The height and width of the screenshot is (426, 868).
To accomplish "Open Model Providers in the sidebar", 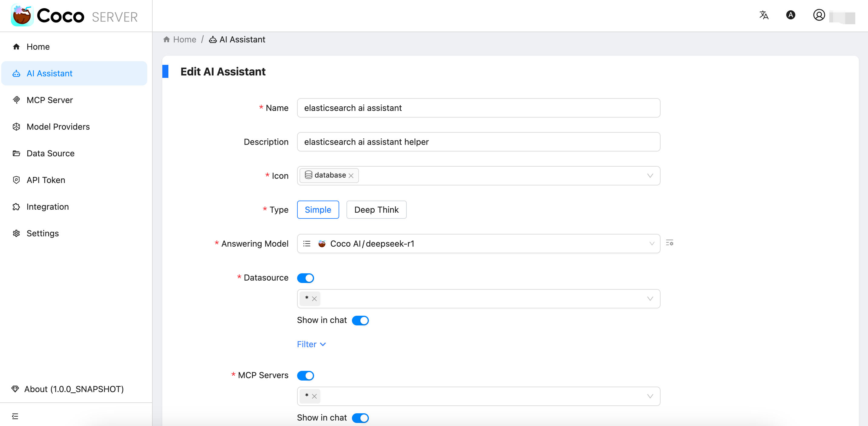I will [74, 127].
